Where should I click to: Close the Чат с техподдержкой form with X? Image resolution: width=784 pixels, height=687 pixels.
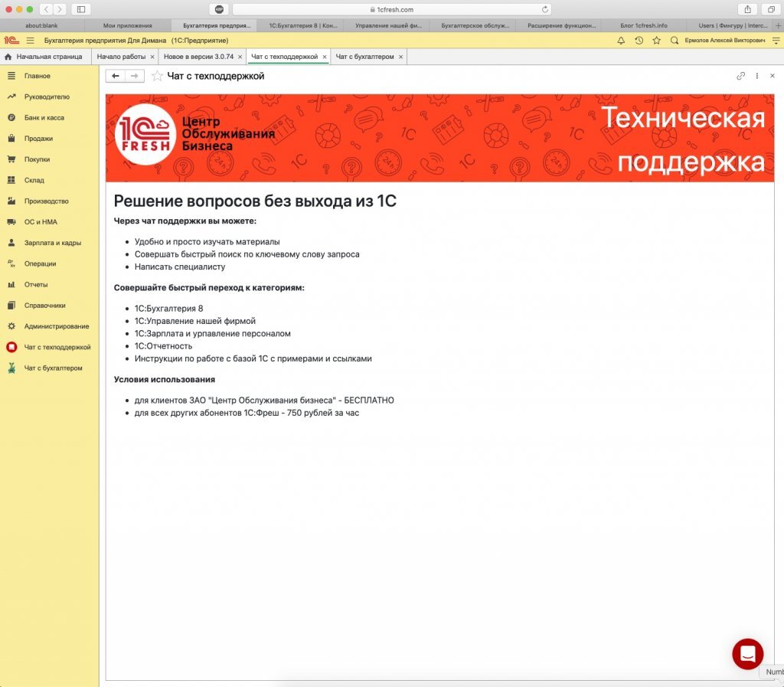pos(773,76)
